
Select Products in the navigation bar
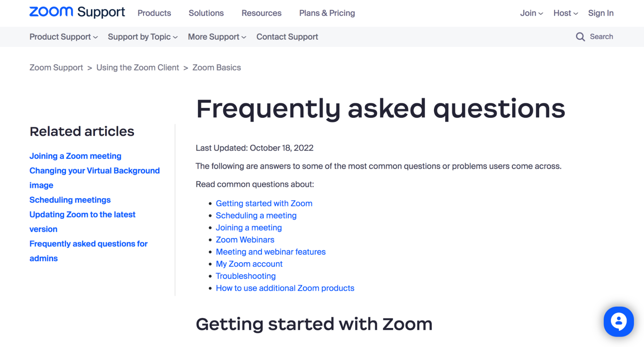(x=154, y=13)
